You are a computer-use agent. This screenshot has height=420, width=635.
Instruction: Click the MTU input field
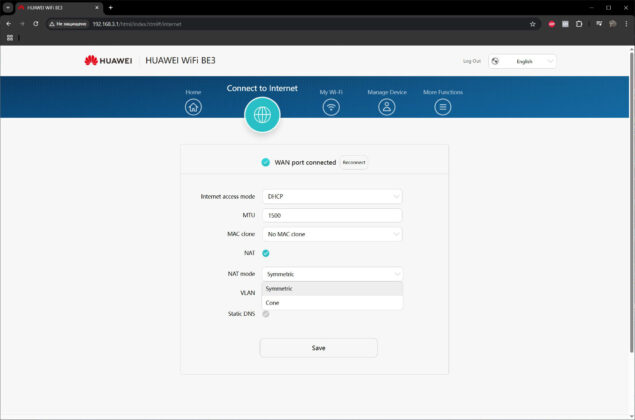(332, 215)
